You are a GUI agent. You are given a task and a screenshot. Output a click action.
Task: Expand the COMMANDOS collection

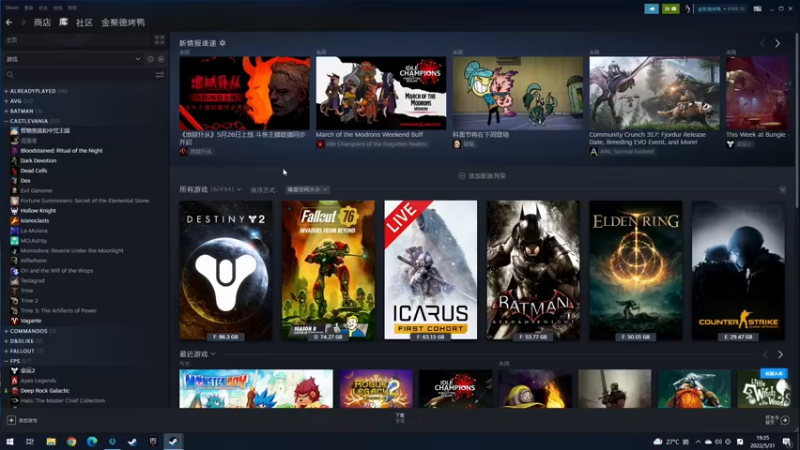coord(6,331)
